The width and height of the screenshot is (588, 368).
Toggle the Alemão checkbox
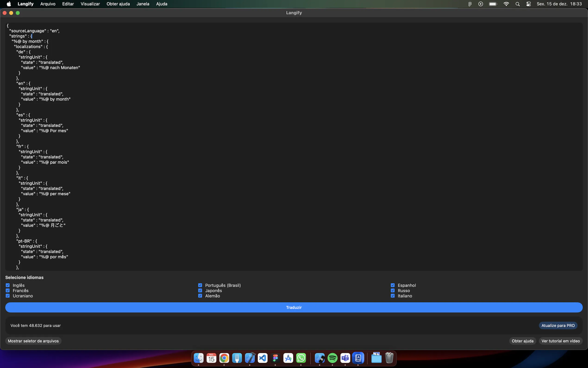pos(200,296)
